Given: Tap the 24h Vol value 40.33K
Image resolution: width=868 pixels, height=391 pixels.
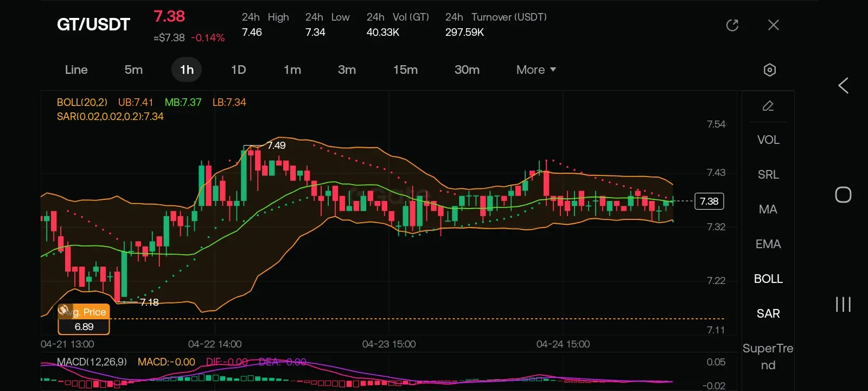Looking at the screenshot, I should click(x=383, y=32).
